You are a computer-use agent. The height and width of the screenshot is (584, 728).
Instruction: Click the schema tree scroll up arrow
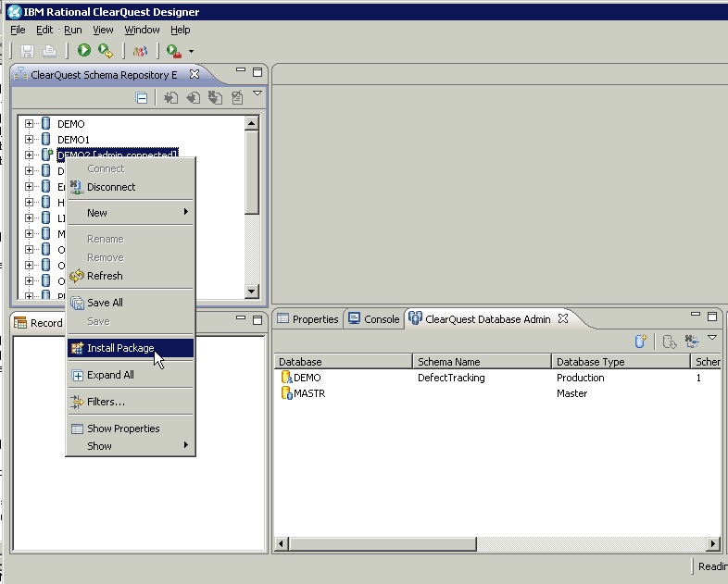[252, 123]
